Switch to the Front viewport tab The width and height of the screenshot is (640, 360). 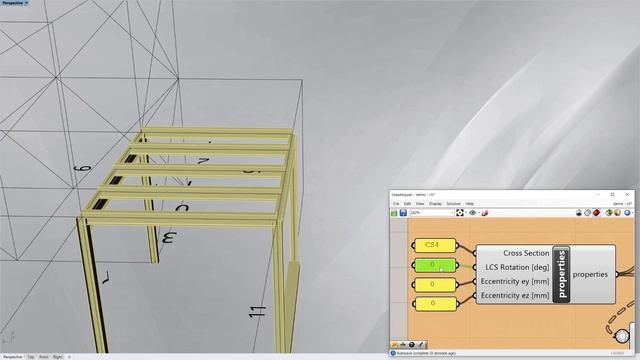pyautogui.click(x=44, y=357)
